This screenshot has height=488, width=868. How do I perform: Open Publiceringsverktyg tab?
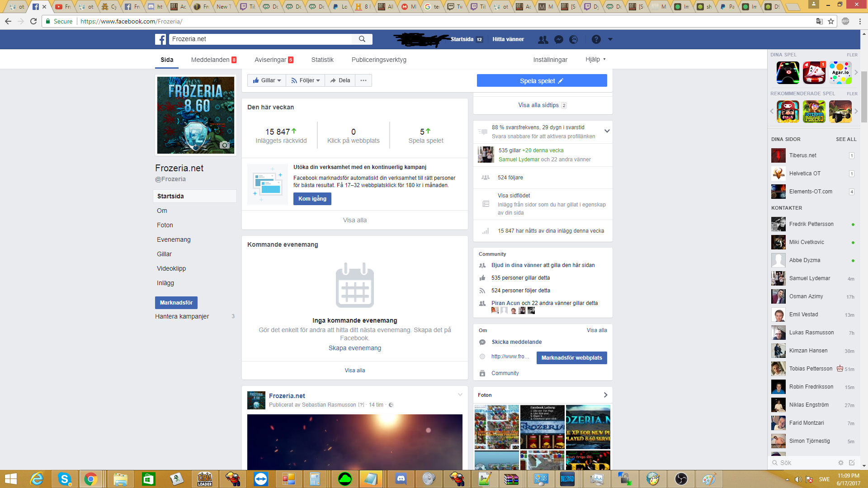tap(379, 60)
